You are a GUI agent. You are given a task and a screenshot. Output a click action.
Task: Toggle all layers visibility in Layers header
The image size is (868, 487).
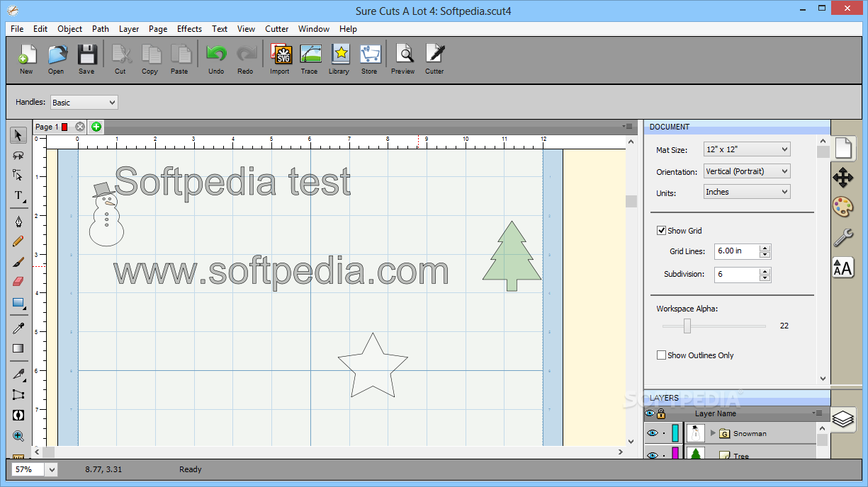[x=650, y=413]
